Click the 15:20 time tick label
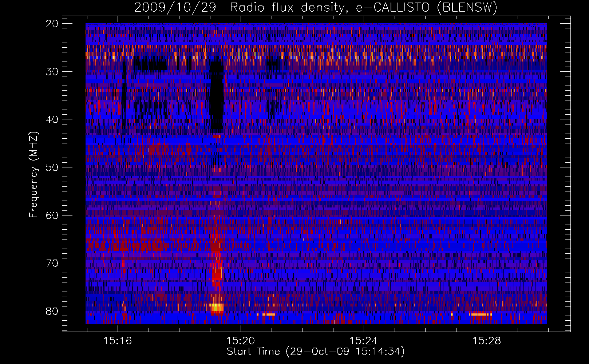589x364 pixels. pos(241,341)
